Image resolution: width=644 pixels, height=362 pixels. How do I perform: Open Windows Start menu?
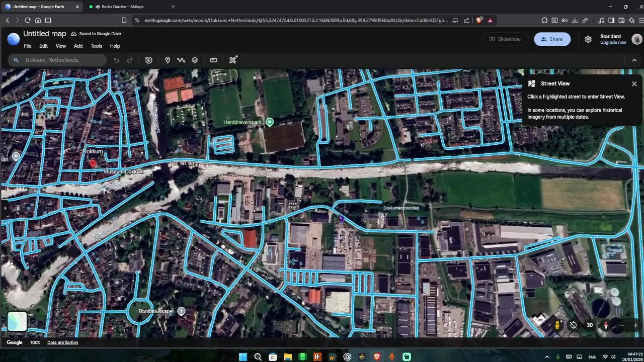pos(243,357)
